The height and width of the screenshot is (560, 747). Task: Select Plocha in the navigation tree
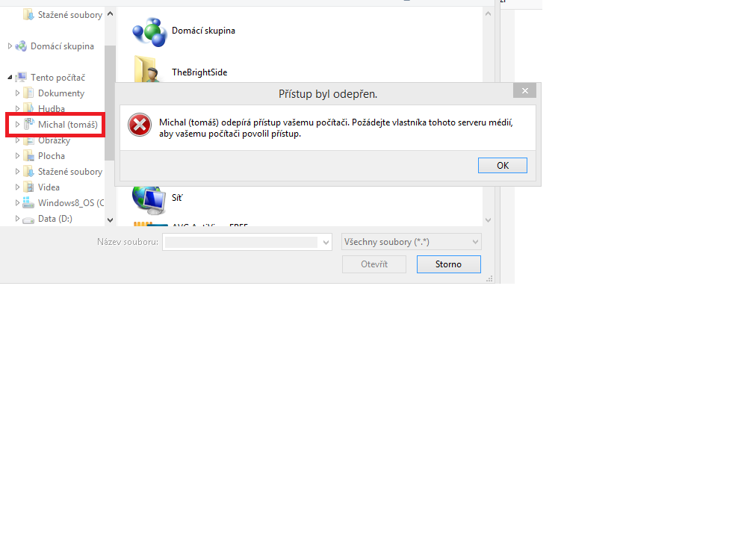(52, 156)
